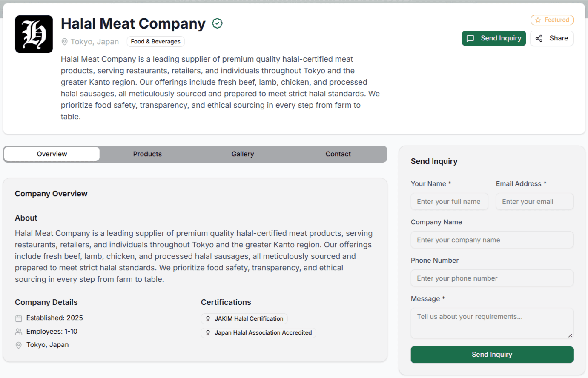Click the chat bubble icon in Send Inquiry

[x=470, y=38]
